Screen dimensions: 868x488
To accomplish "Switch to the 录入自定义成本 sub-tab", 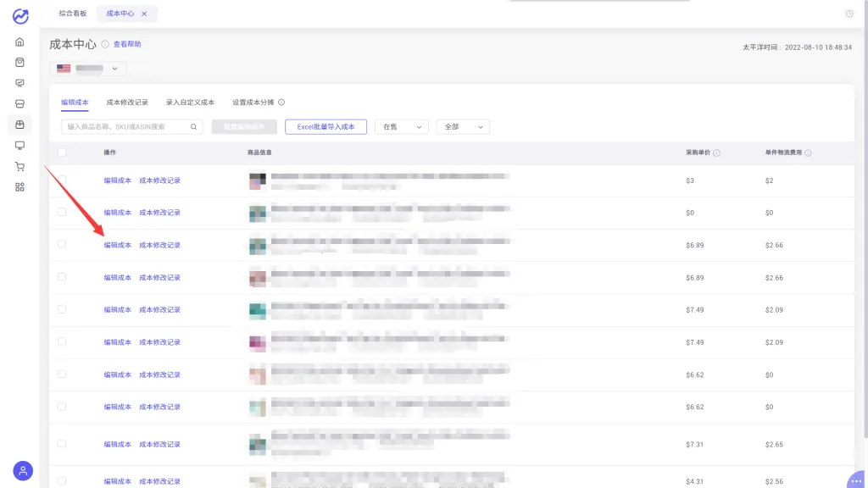I will pos(190,103).
